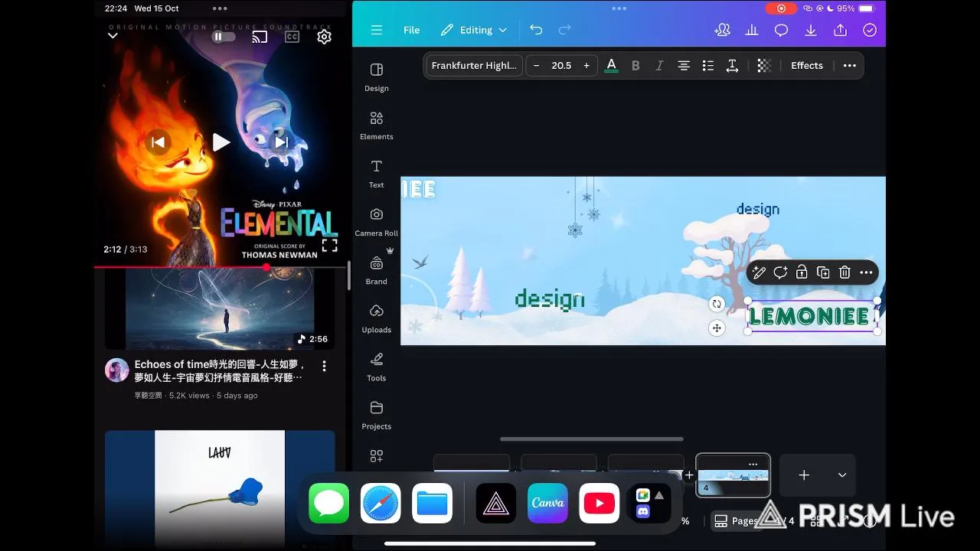980x551 pixels.
Task: Click the rotate handle beside LEMONIEE
Action: click(717, 304)
